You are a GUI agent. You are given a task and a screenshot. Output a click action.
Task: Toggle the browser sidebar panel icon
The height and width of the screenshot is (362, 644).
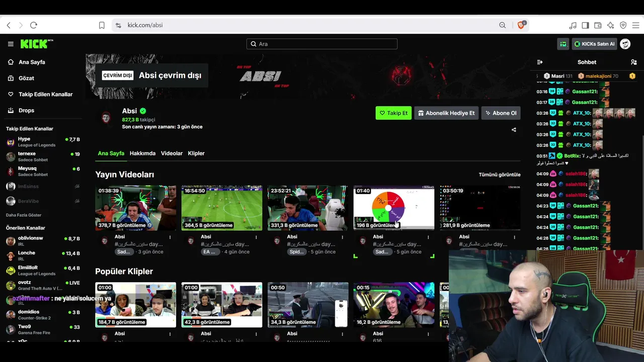tap(585, 25)
